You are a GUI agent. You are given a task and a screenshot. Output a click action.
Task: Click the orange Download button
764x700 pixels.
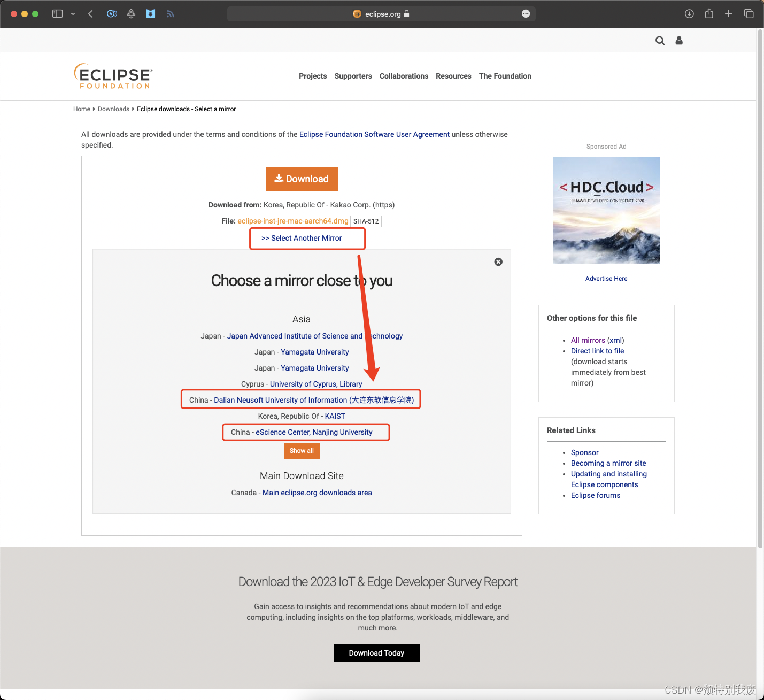pyautogui.click(x=302, y=179)
